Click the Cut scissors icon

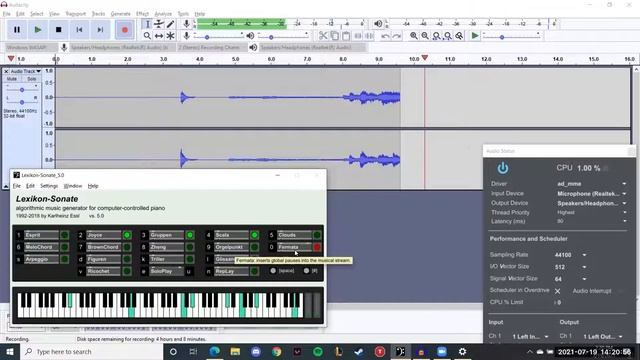coord(323,36)
